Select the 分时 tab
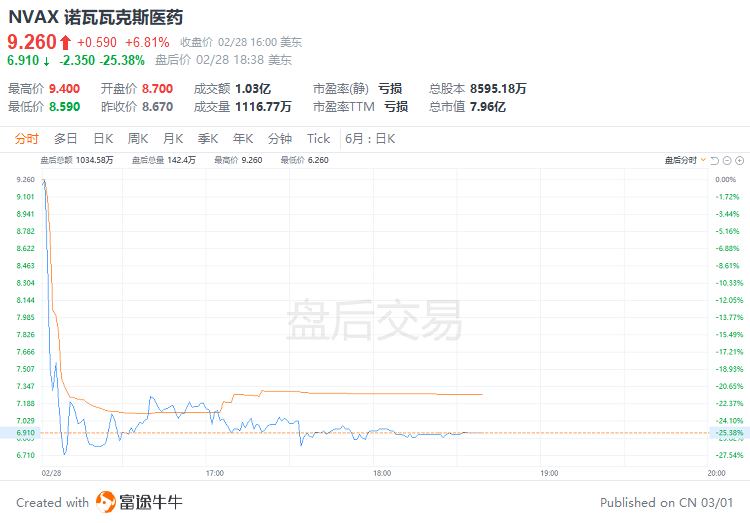Image resolution: width=750 pixels, height=523 pixels. coord(26,139)
